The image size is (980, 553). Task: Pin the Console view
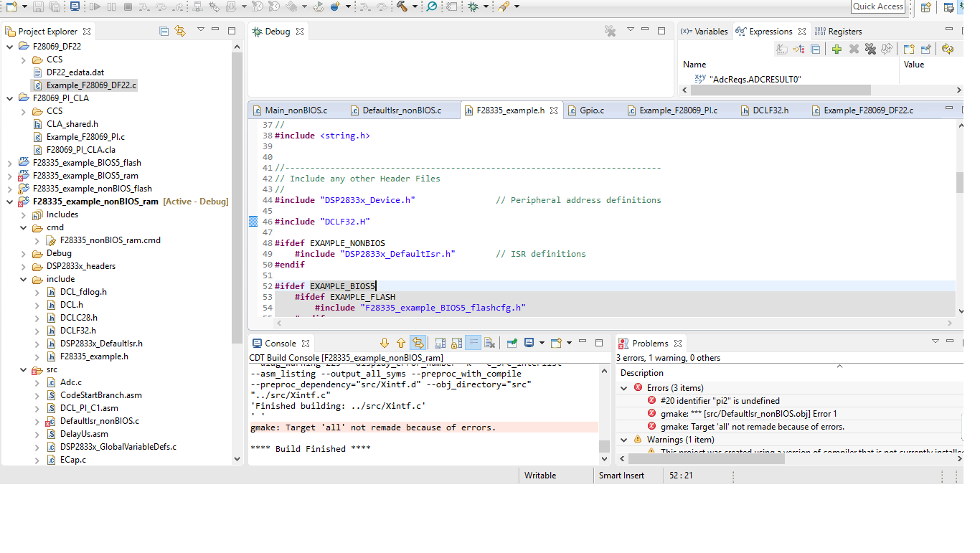(512, 343)
